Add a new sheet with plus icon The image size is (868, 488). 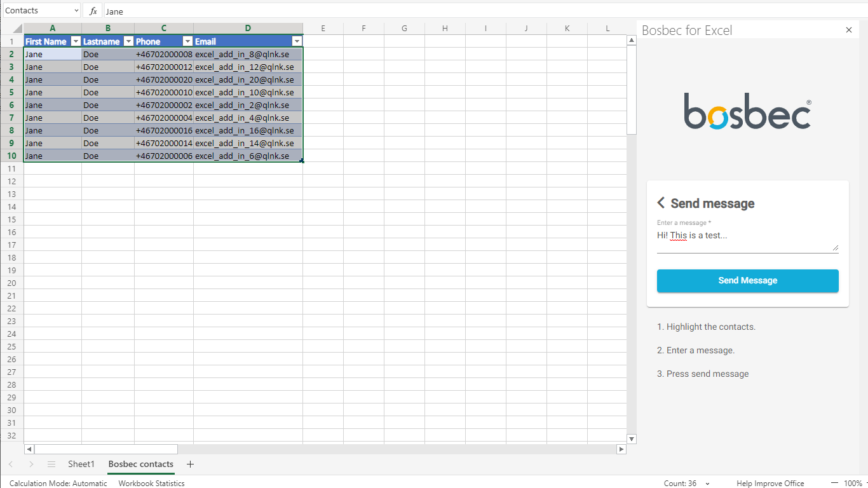[x=190, y=464]
